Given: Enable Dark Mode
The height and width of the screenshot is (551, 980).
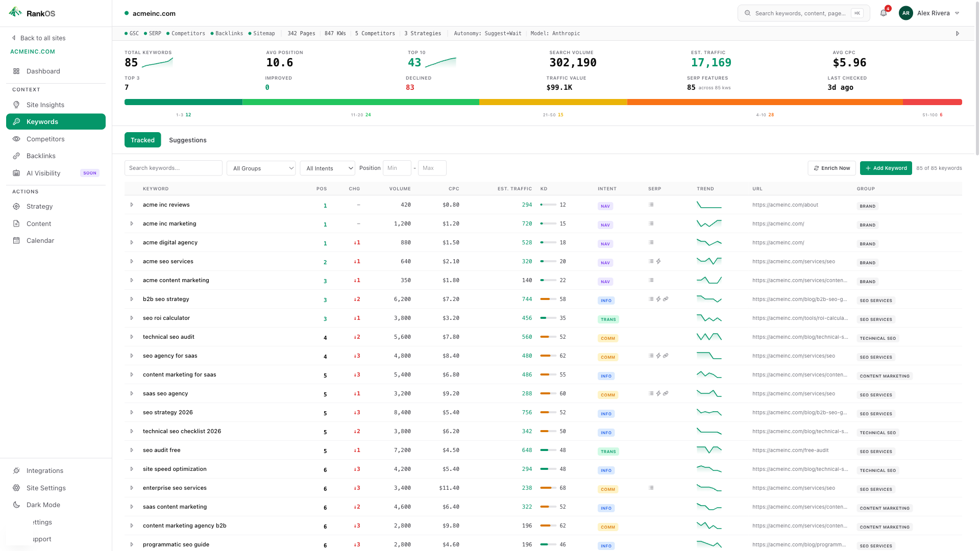Looking at the screenshot, I should click(x=42, y=505).
